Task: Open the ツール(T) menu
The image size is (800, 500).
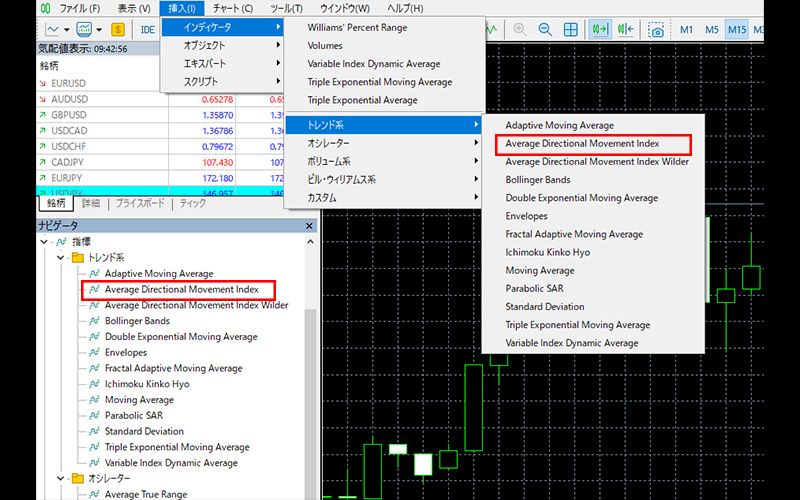Action: point(286,8)
